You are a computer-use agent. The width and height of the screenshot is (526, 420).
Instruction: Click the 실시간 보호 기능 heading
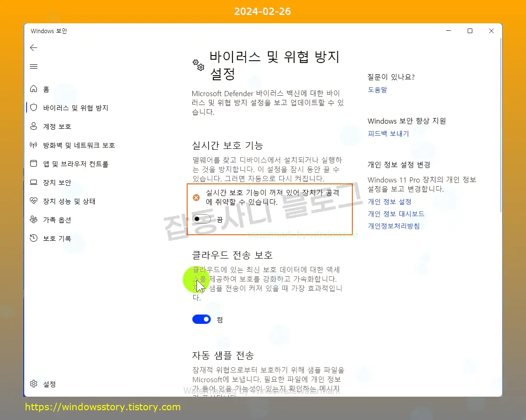[227, 146]
